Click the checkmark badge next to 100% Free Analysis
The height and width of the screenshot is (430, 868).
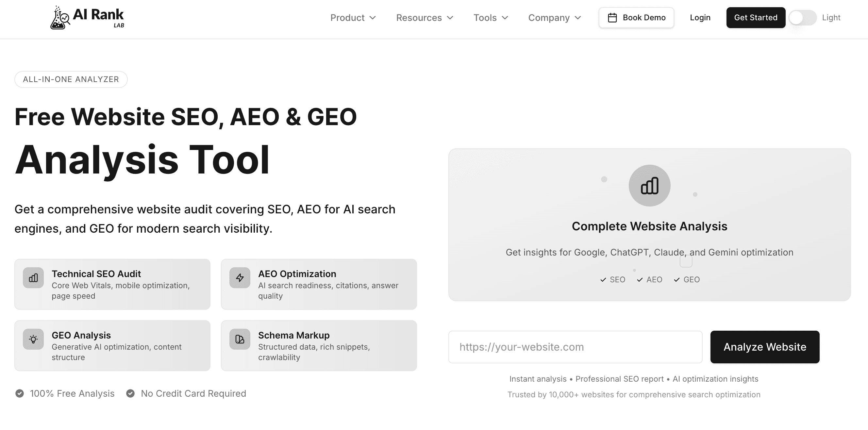pos(20,394)
